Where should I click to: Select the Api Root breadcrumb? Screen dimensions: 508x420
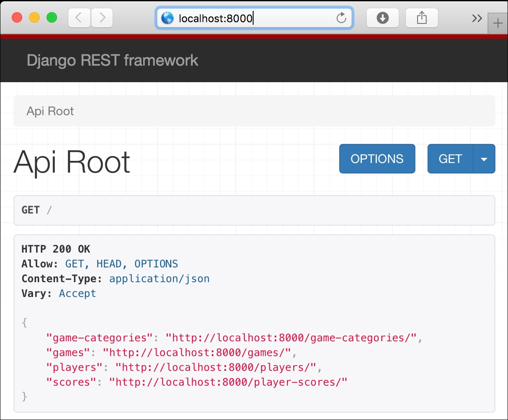click(50, 111)
